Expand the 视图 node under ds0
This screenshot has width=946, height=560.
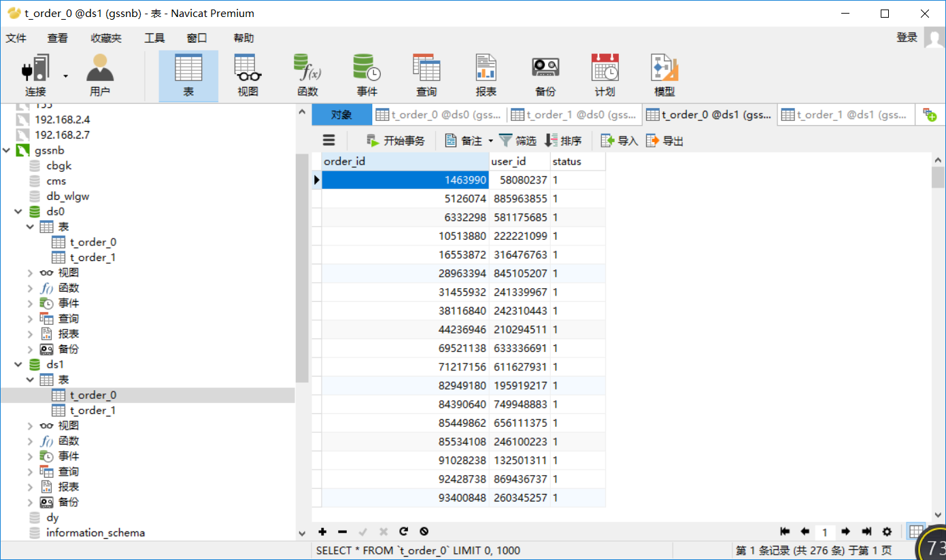coord(30,273)
